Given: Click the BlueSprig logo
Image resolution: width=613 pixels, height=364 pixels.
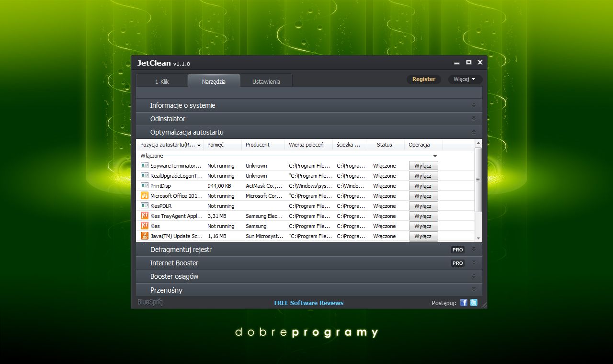Looking at the screenshot, I should coord(150,302).
